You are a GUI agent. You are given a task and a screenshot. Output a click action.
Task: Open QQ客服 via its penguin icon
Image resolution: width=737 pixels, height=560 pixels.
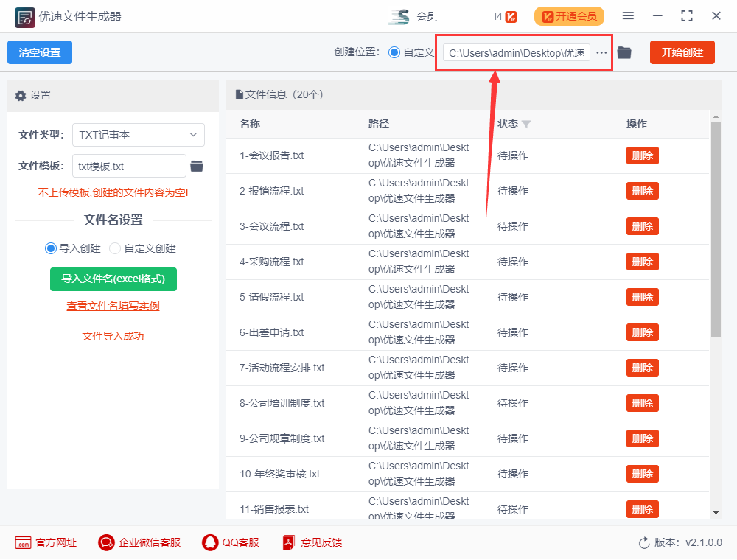[x=210, y=542]
